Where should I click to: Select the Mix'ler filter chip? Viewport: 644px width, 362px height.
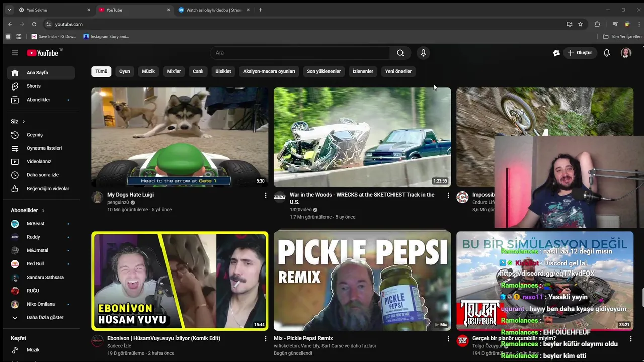174,71
